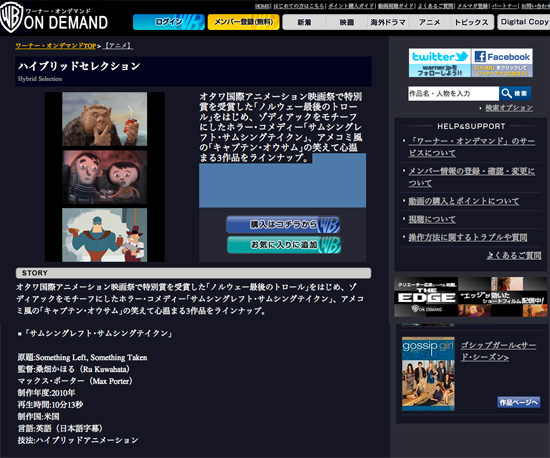Click the よくあるご質問 link in top bar
Viewport: 550px width, 458px height.
pyautogui.click(x=436, y=6)
